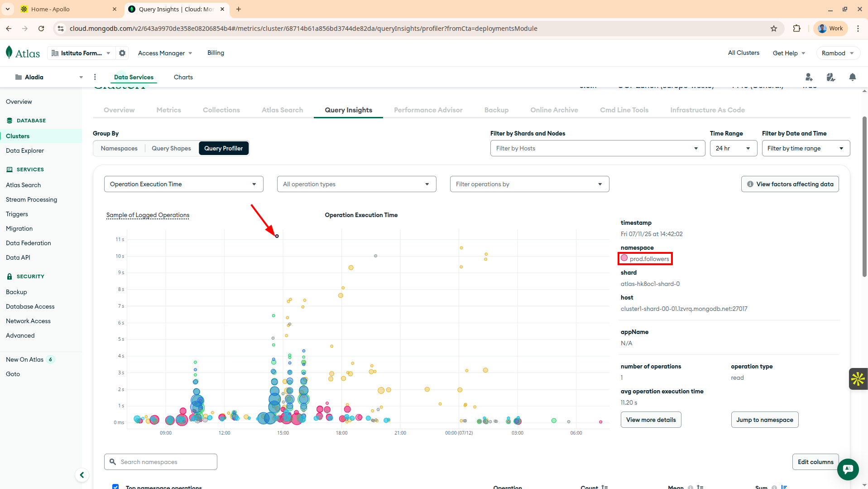Collapse the left sidebar with chevron
The width and height of the screenshot is (868, 489).
pos(82,475)
